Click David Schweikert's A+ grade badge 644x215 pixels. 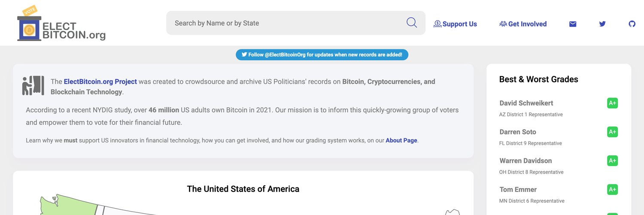612,103
